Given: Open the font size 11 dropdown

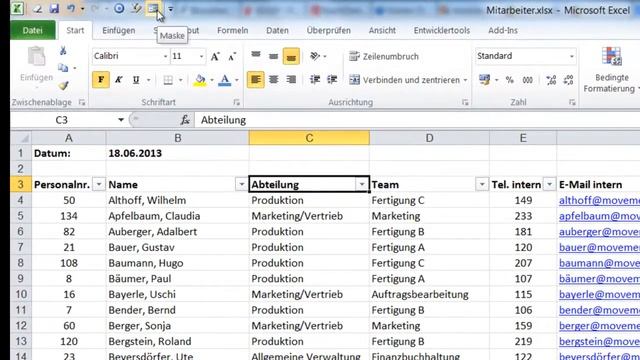Looking at the screenshot, I should [x=201, y=56].
